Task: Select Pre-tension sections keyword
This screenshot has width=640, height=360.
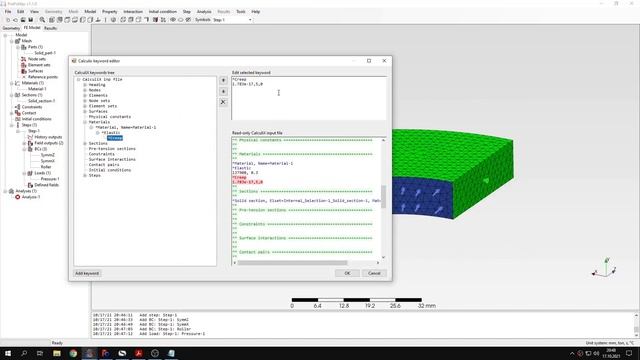Action: tap(112, 149)
